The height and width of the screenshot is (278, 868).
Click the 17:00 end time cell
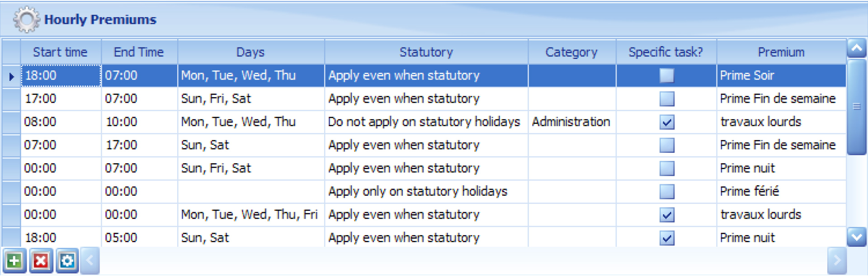(139, 145)
